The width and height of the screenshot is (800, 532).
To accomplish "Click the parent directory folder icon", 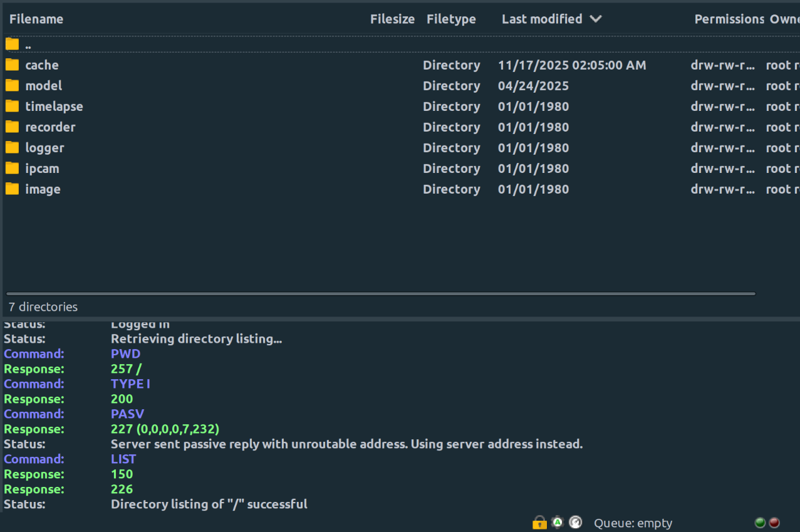I will (11, 44).
